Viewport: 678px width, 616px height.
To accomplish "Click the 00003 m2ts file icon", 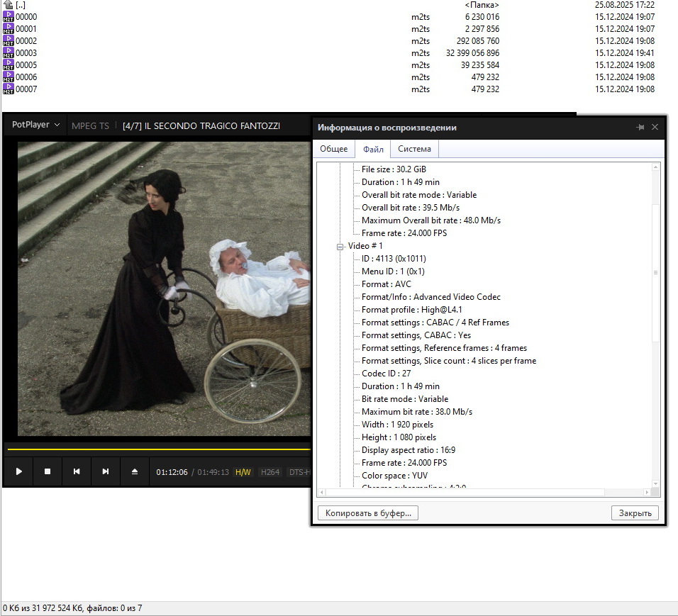I will coord(9,53).
